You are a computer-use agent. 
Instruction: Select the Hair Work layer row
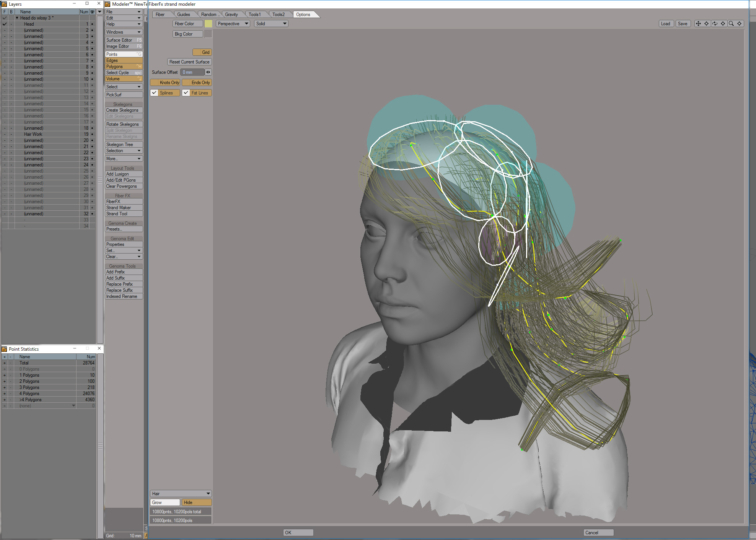49,134
